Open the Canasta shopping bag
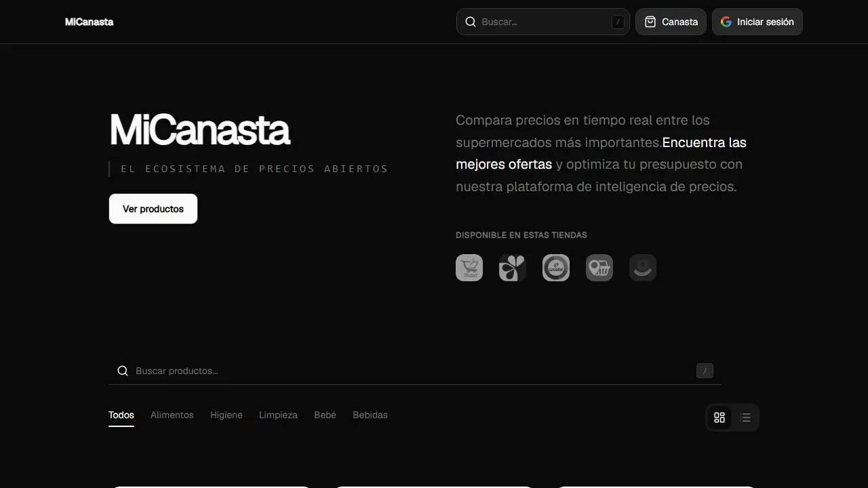Image resolution: width=868 pixels, height=488 pixels. click(x=671, y=22)
